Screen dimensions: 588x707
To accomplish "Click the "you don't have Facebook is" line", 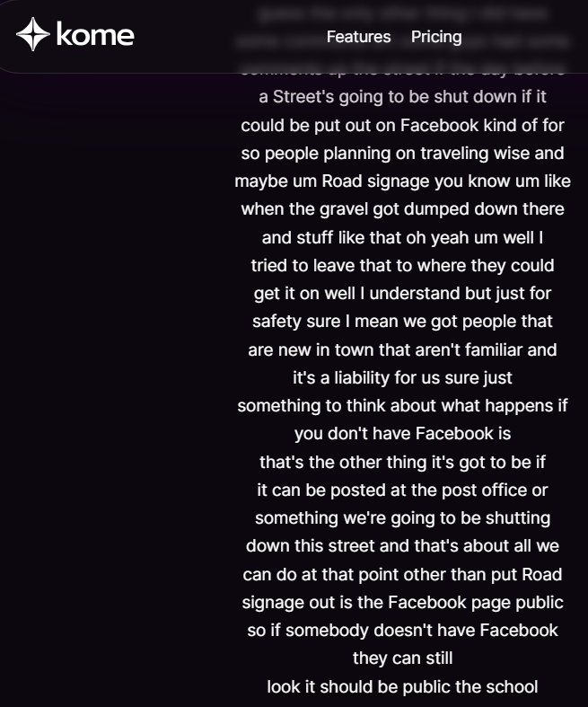I will [402, 434].
